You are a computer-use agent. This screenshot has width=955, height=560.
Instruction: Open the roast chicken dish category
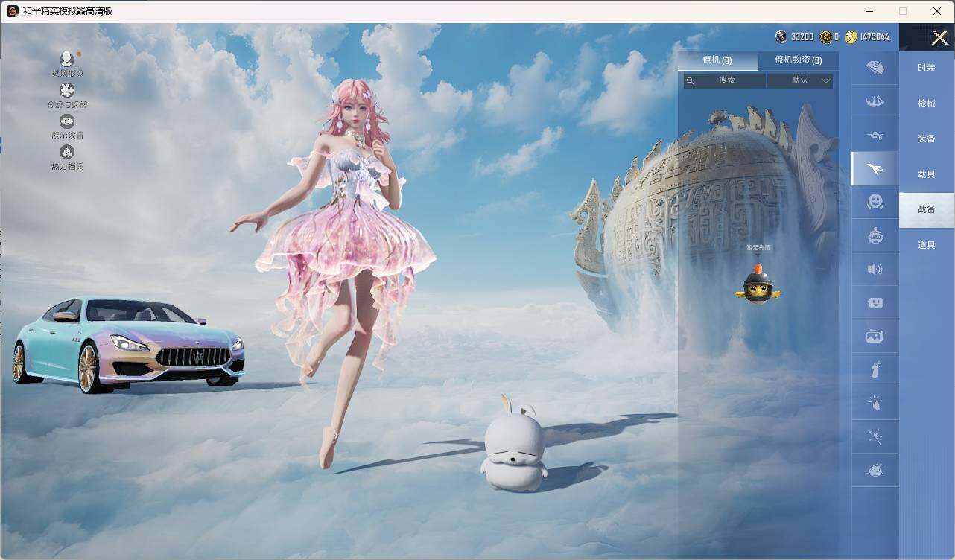click(875, 471)
